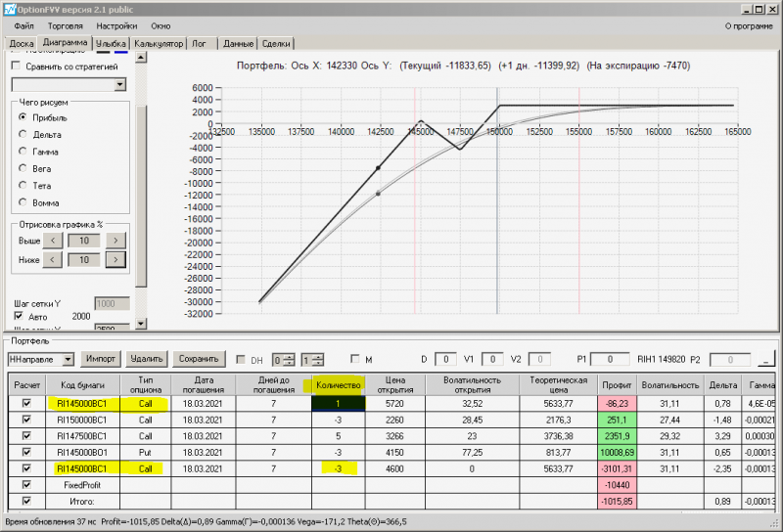Open the Файл menu
This screenshot has height=532, width=783.
[x=23, y=26]
